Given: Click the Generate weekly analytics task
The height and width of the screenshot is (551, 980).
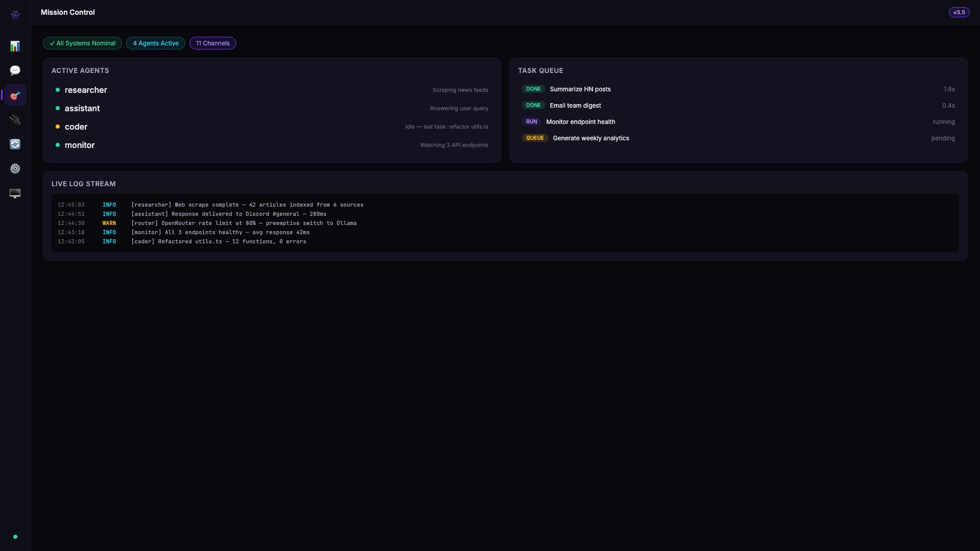Looking at the screenshot, I should pos(591,138).
